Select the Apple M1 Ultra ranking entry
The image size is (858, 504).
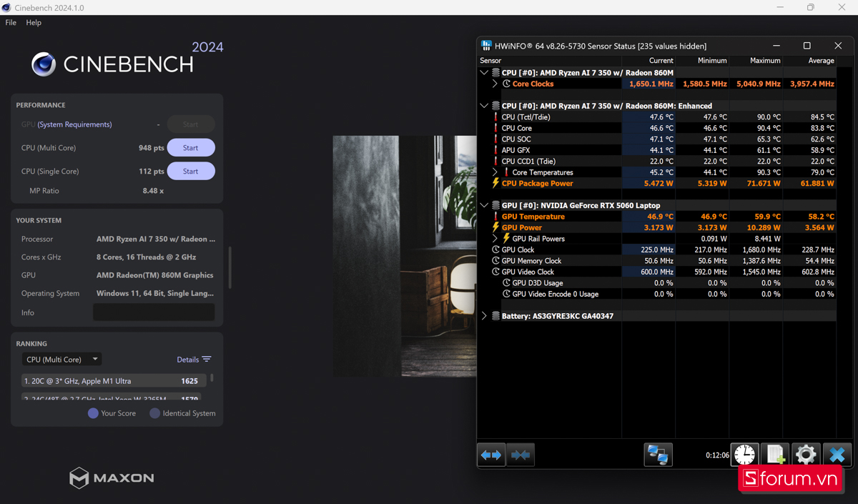[114, 381]
